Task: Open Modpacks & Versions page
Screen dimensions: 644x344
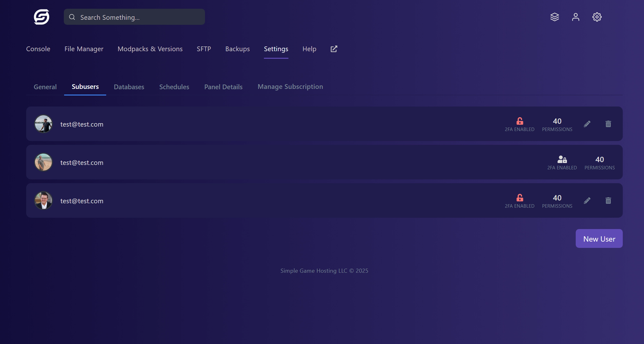Action: click(x=150, y=49)
